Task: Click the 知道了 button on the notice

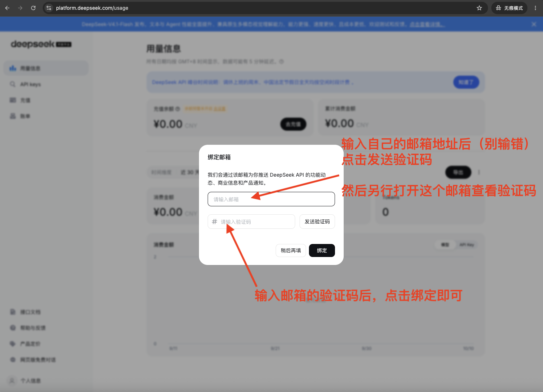Action: (466, 82)
